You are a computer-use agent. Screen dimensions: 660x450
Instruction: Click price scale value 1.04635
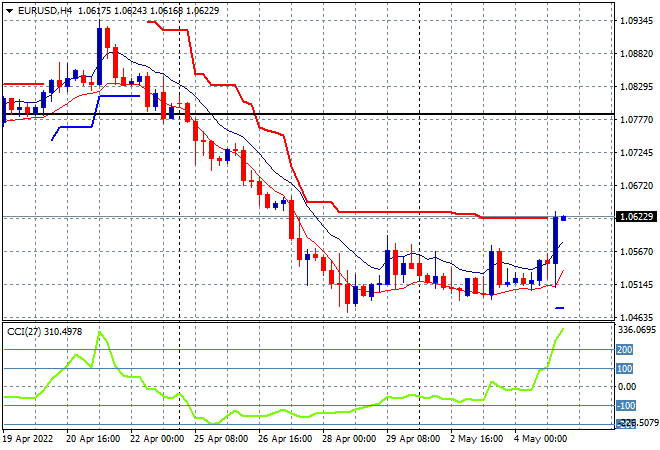click(x=637, y=317)
